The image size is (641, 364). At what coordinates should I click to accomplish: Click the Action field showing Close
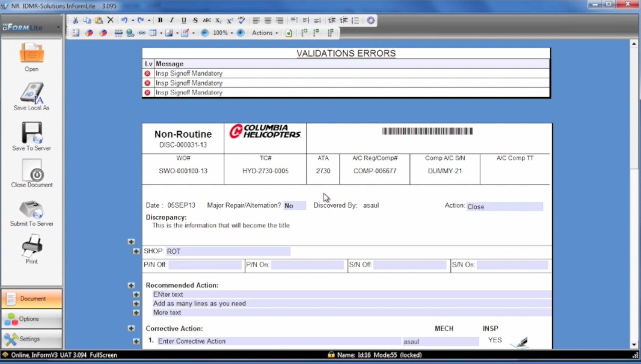(504, 206)
